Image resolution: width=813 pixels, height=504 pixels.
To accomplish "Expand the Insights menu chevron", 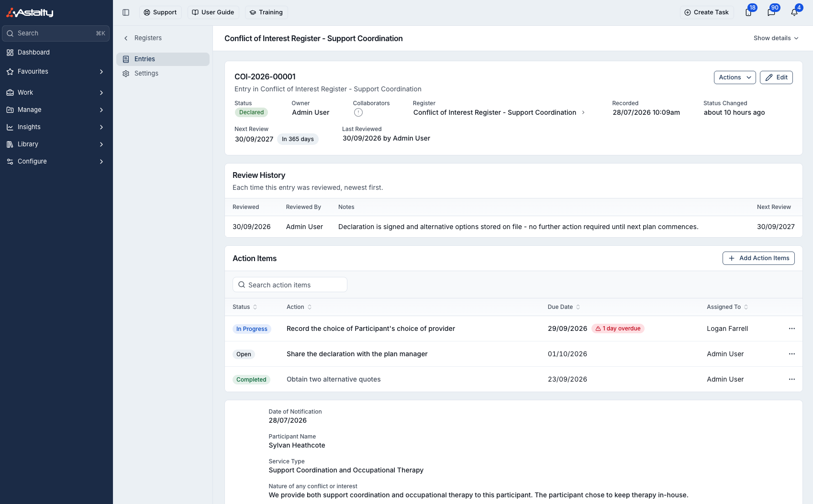I will coord(101,127).
